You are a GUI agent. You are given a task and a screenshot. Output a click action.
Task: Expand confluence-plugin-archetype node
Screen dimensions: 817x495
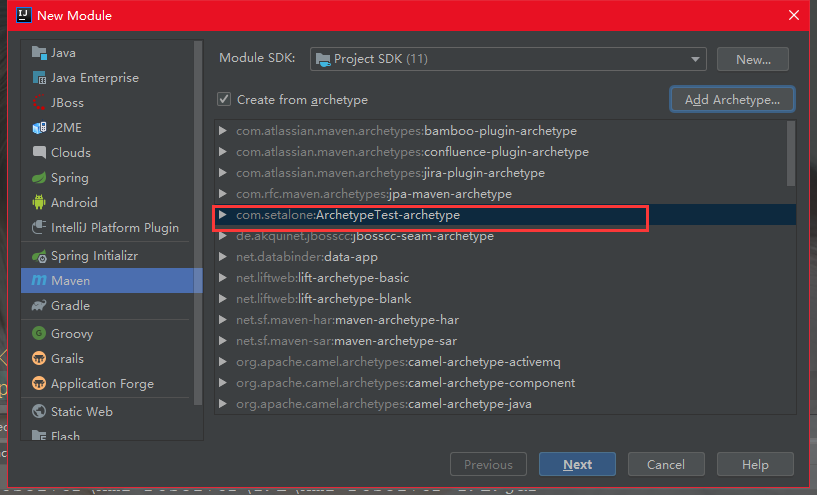click(x=222, y=152)
